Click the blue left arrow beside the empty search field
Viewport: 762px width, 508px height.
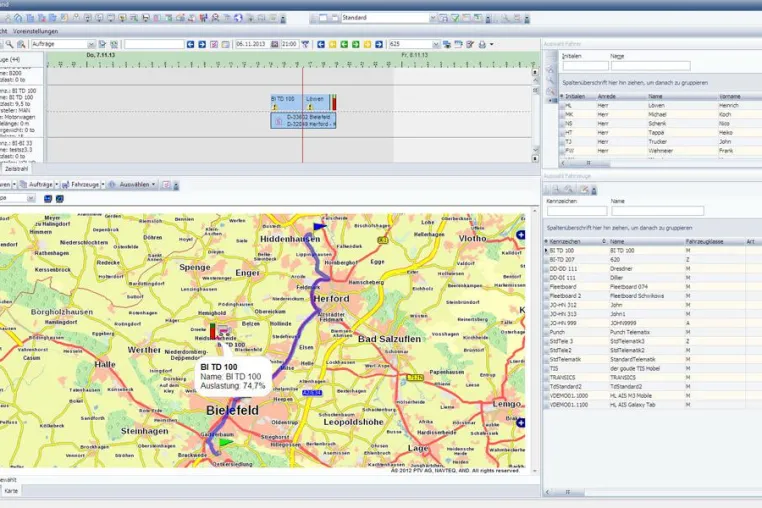pos(190,44)
